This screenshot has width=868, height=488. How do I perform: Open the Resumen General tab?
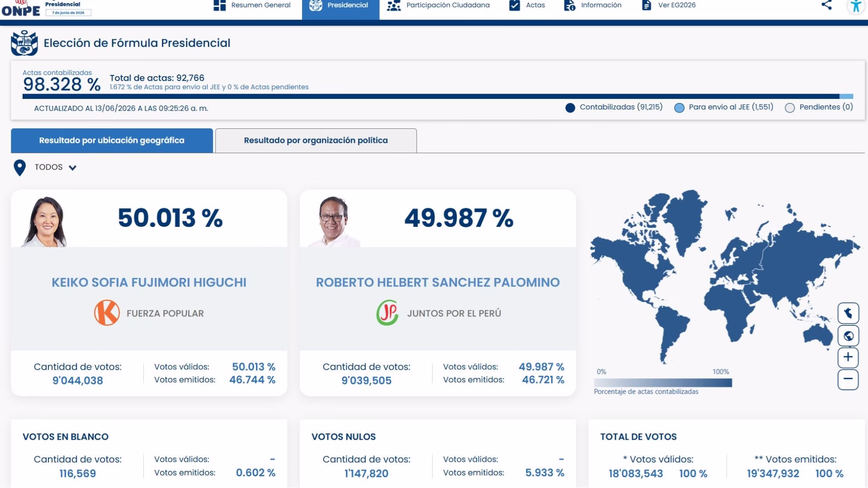(252, 5)
